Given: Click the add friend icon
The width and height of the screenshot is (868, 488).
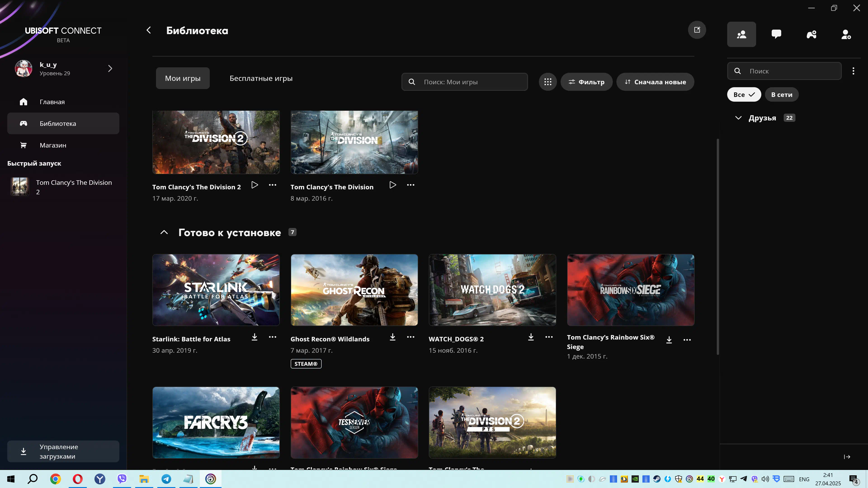Looking at the screenshot, I should tap(846, 34).
